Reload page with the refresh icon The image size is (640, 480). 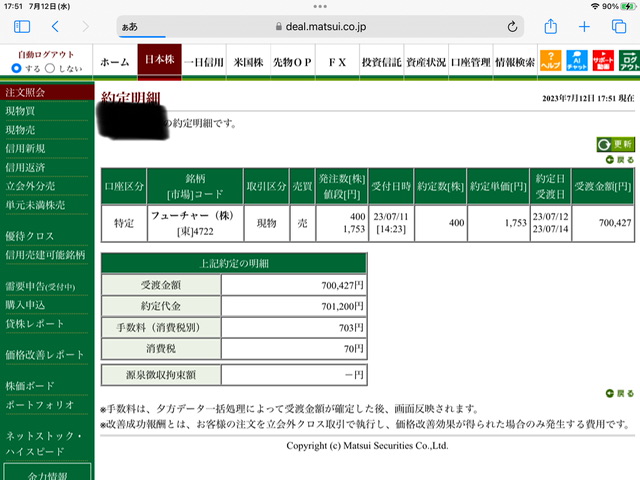click(512, 27)
